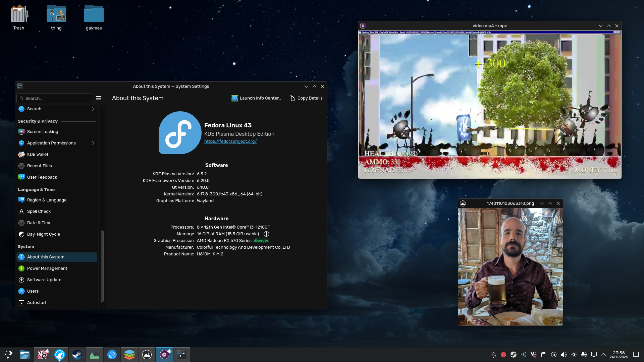Viewport: 644px width, 362px height.
Task: Expand the Search settings chevron
Action: (x=93, y=109)
